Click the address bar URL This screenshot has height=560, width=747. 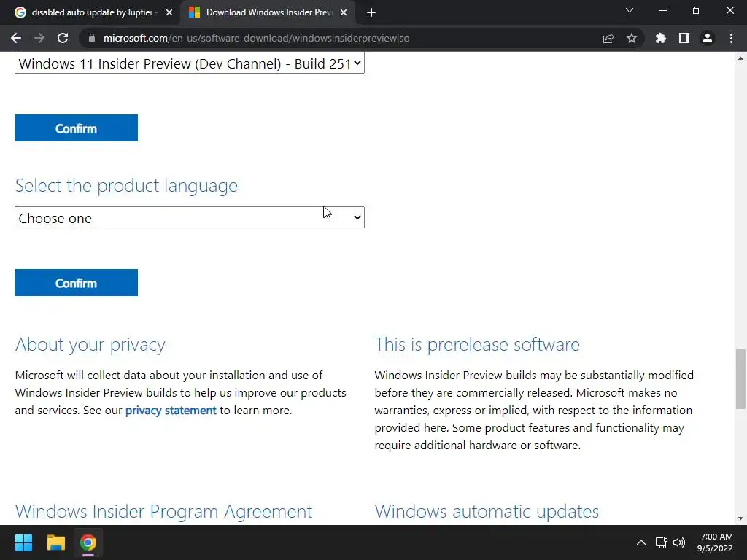256,38
